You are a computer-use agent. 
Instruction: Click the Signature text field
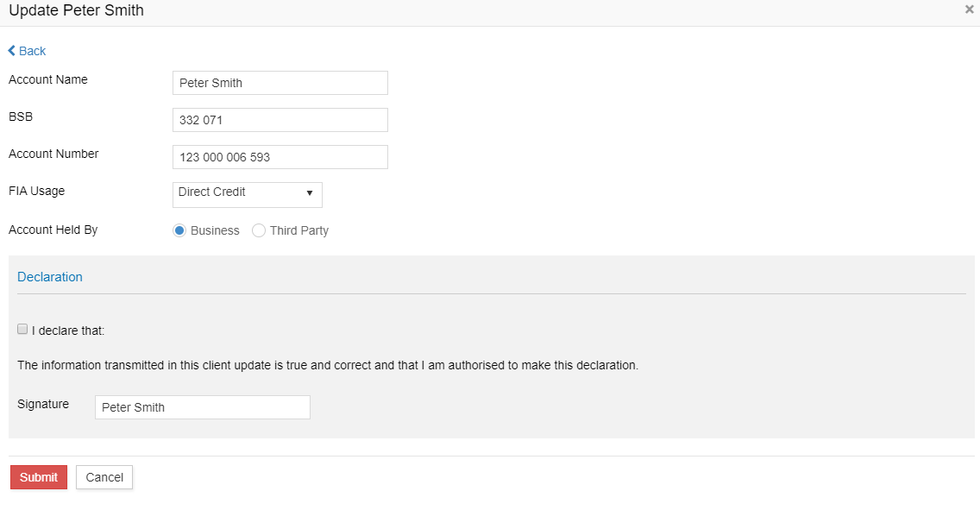202,407
